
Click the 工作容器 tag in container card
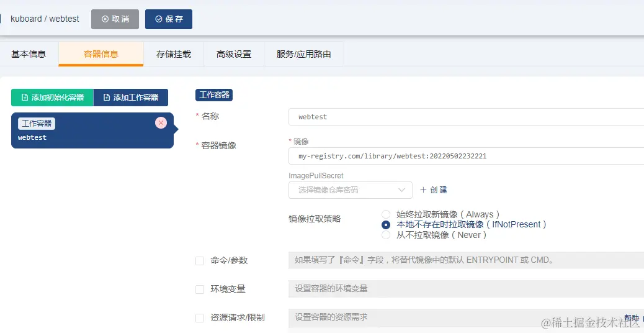[x=37, y=124]
